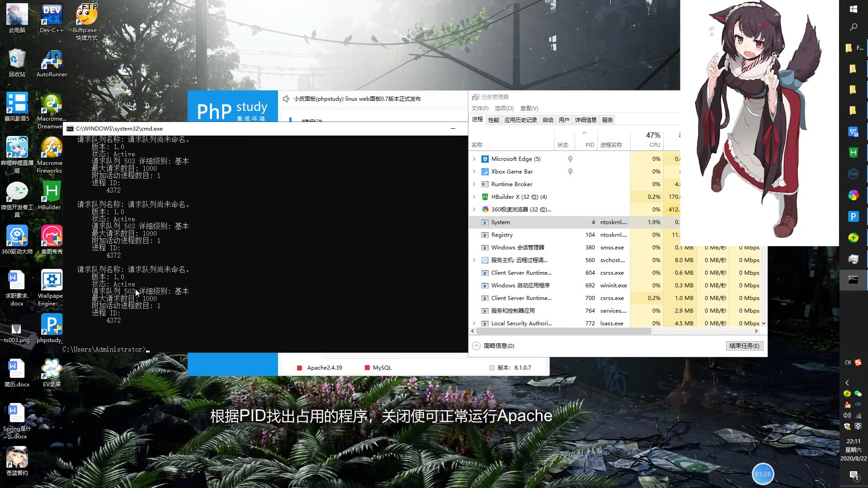Viewport: 868px width, 488px height.
Task: Launch EV录屏 from the desktop
Action: (x=52, y=372)
